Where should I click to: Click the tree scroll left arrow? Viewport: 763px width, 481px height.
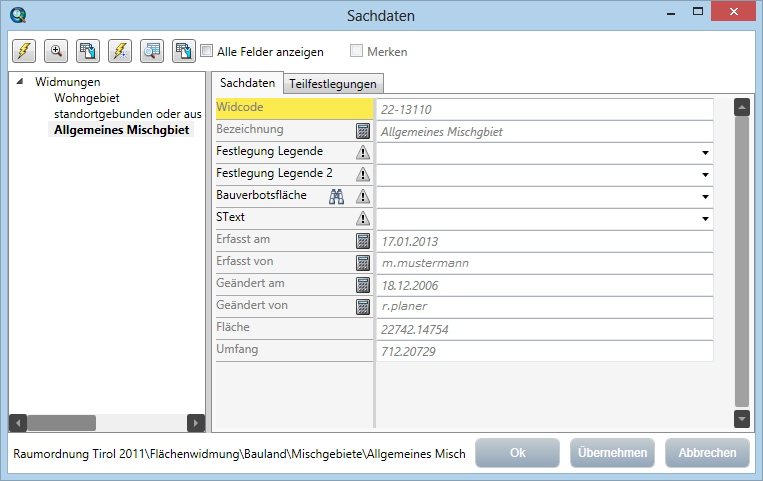click(x=18, y=423)
